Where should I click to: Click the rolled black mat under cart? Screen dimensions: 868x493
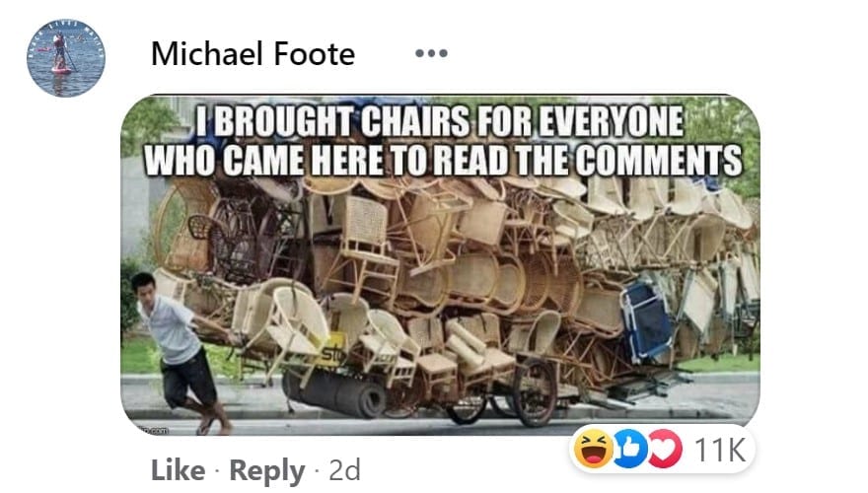[x=335, y=393]
